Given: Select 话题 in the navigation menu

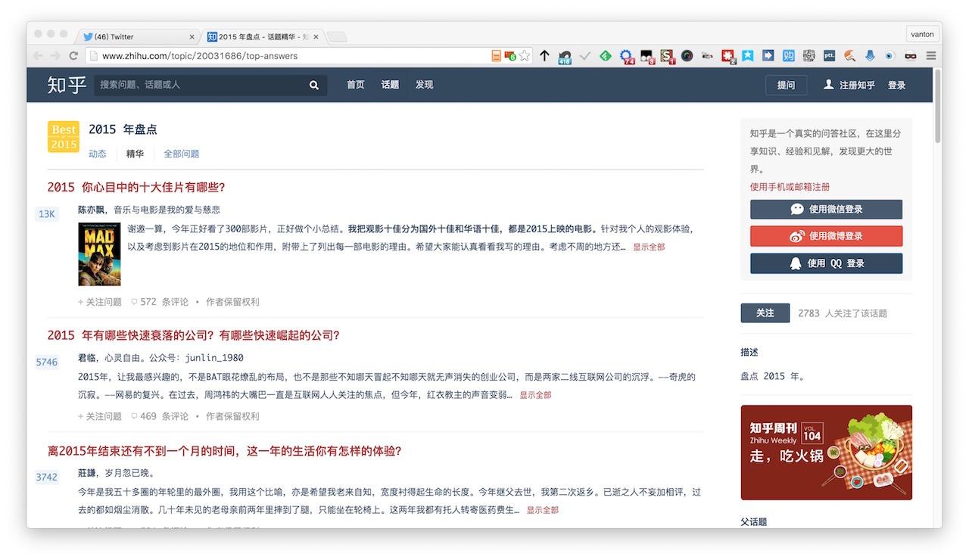Looking at the screenshot, I should (x=389, y=85).
